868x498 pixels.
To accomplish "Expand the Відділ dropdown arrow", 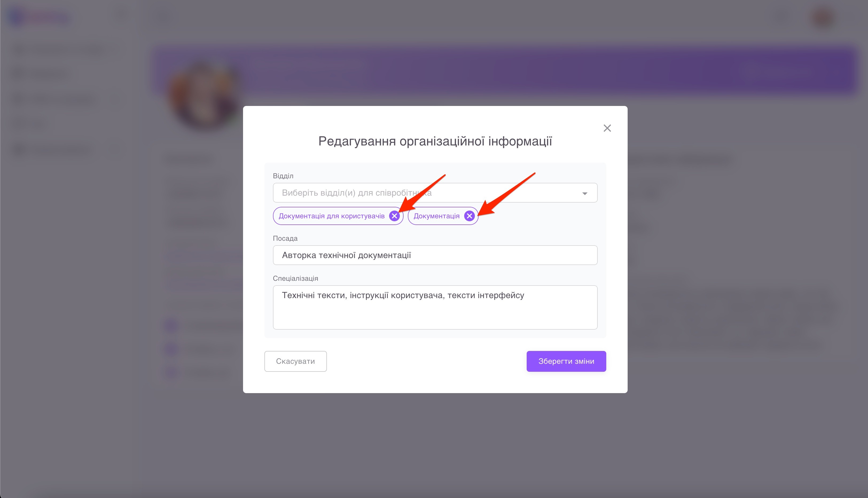I will click(x=585, y=193).
